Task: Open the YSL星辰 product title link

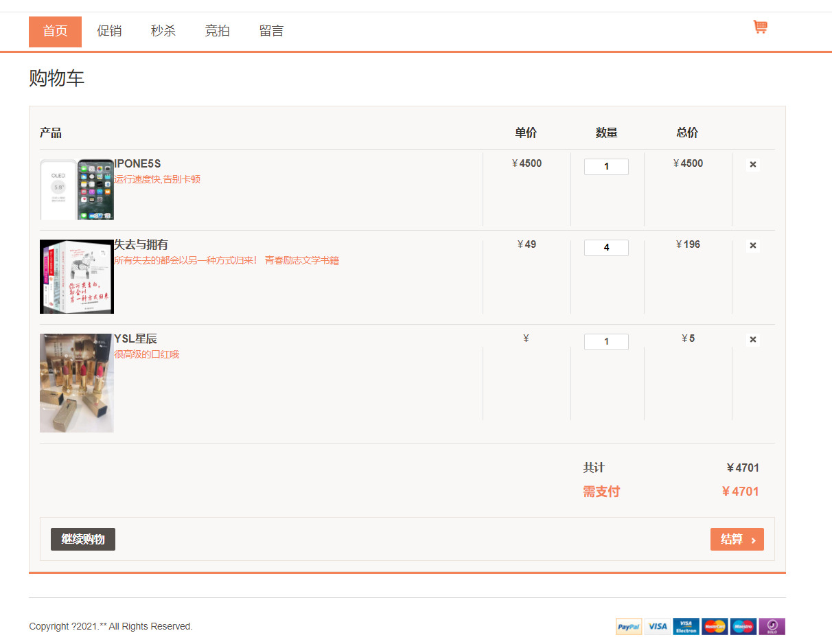Action: 135,338
